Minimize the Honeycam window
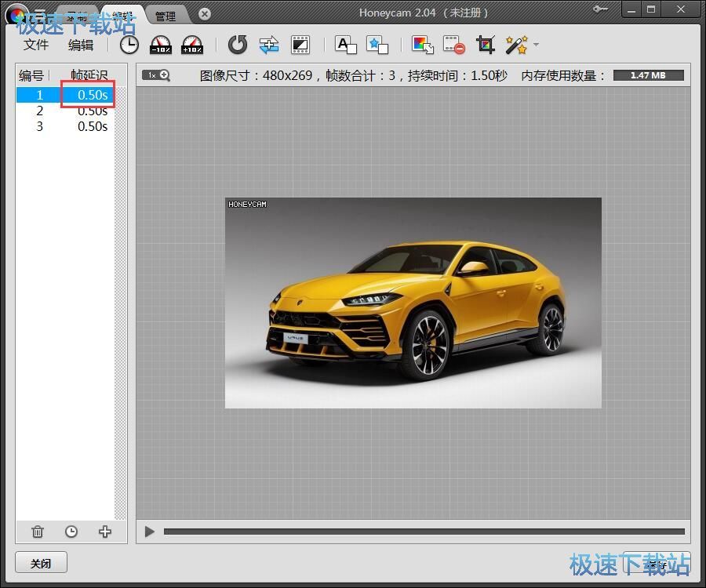706x588 pixels. 631,9
